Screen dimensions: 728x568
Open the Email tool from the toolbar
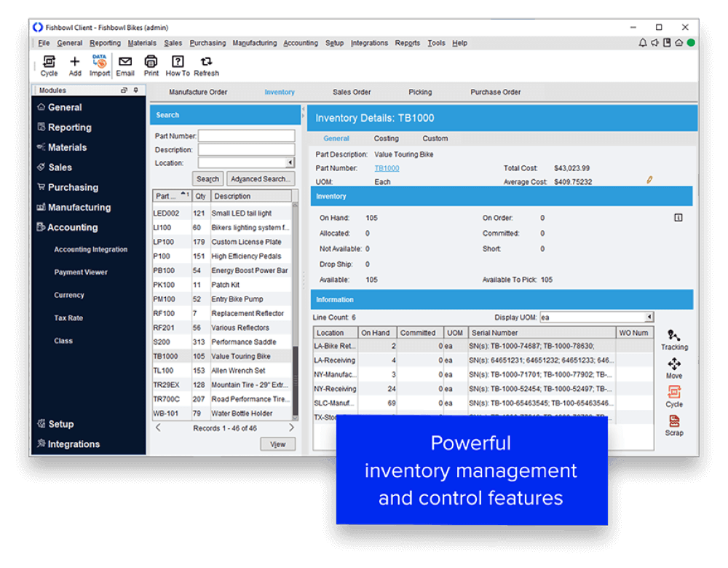pyautogui.click(x=124, y=66)
